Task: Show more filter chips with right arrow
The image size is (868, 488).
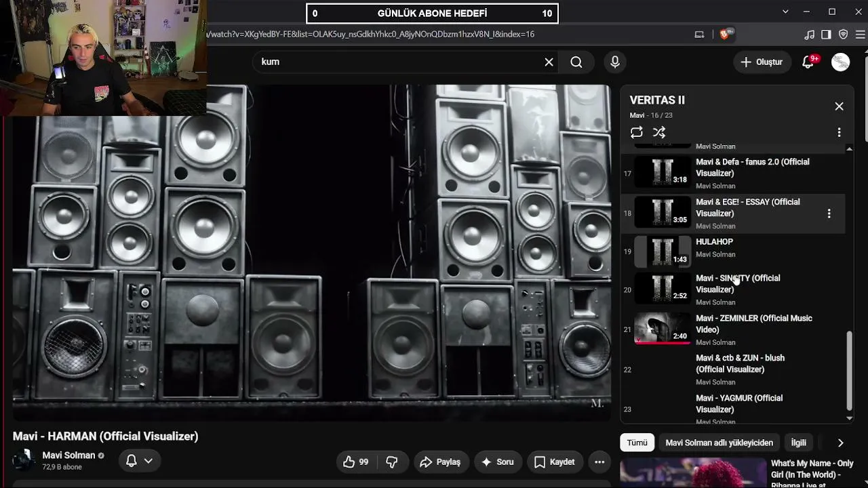Action: tap(840, 443)
